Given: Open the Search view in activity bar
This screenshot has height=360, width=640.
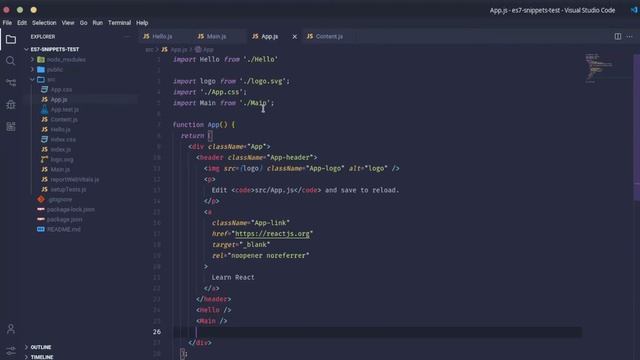Looking at the screenshot, I should tap(11, 61).
